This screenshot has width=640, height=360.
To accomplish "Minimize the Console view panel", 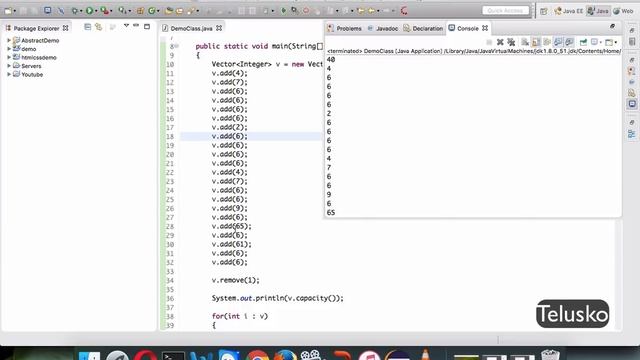I will (x=612, y=27).
